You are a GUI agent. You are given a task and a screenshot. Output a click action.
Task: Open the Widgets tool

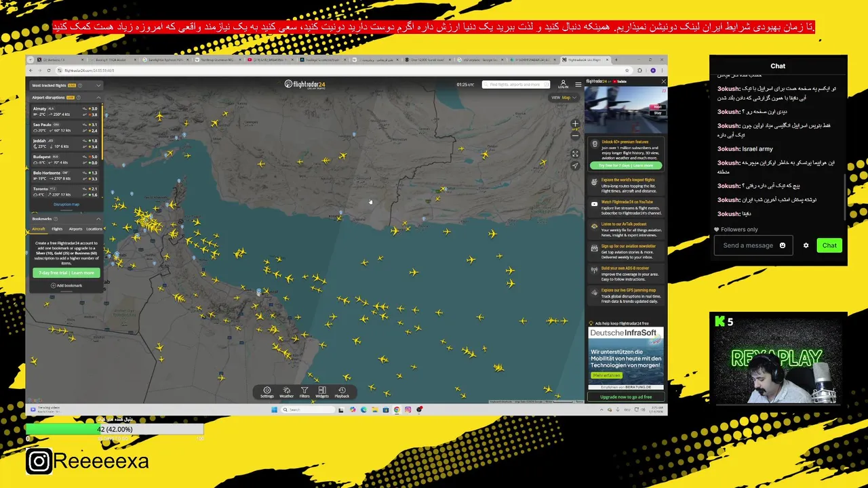coord(322,392)
